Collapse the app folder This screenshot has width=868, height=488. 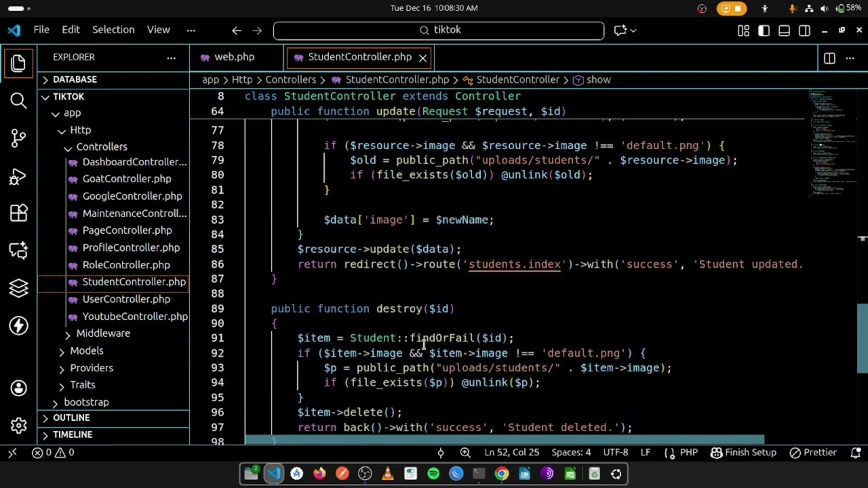56,114
